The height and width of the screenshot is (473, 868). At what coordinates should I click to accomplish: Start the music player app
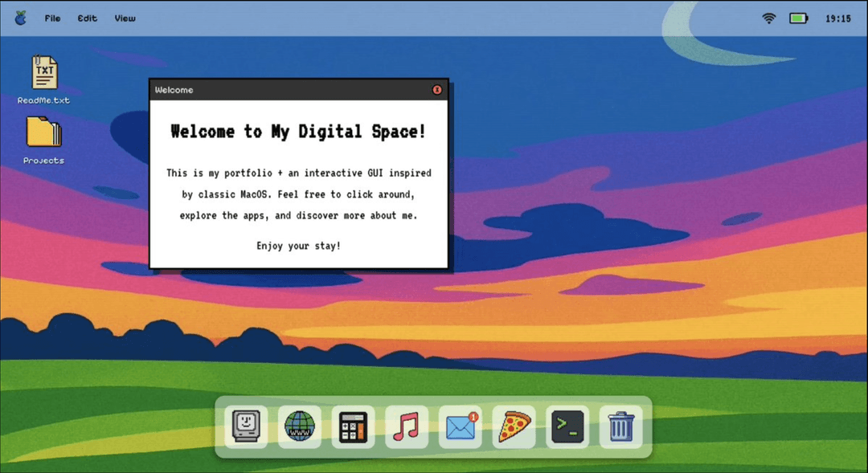tap(406, 426)
